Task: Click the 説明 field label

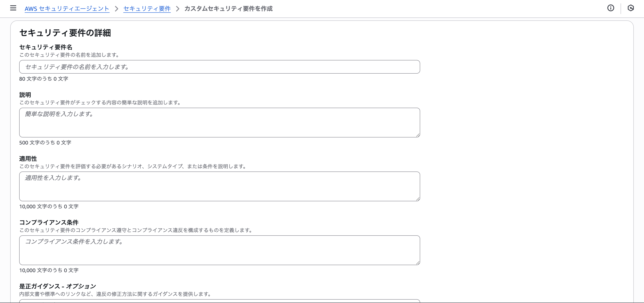Action: 25,95
